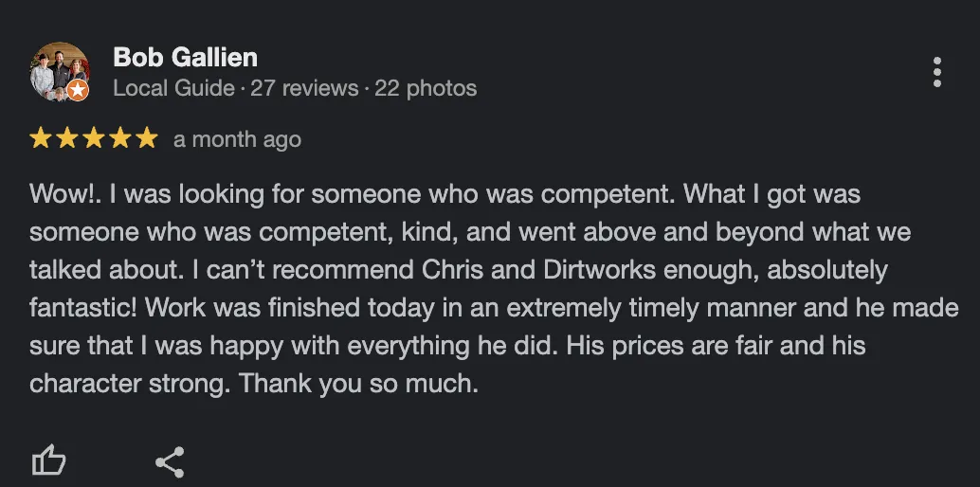Image resolution: width=980 pixels, height=487 pixels.
Task: Click the 'a month ago' timestamp
Action: click(x=238, y=139)
